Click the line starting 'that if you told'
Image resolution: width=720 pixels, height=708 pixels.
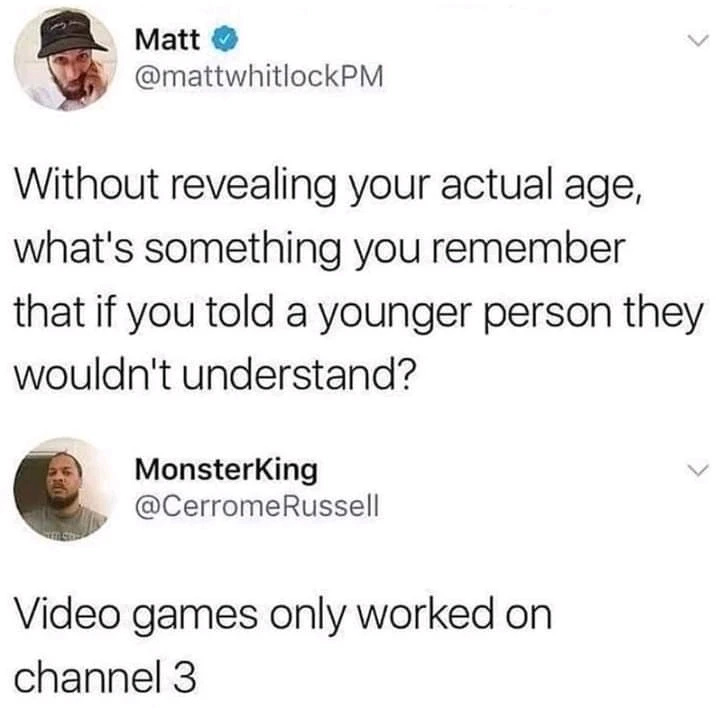pyautogui.click(x=359, y=313)
